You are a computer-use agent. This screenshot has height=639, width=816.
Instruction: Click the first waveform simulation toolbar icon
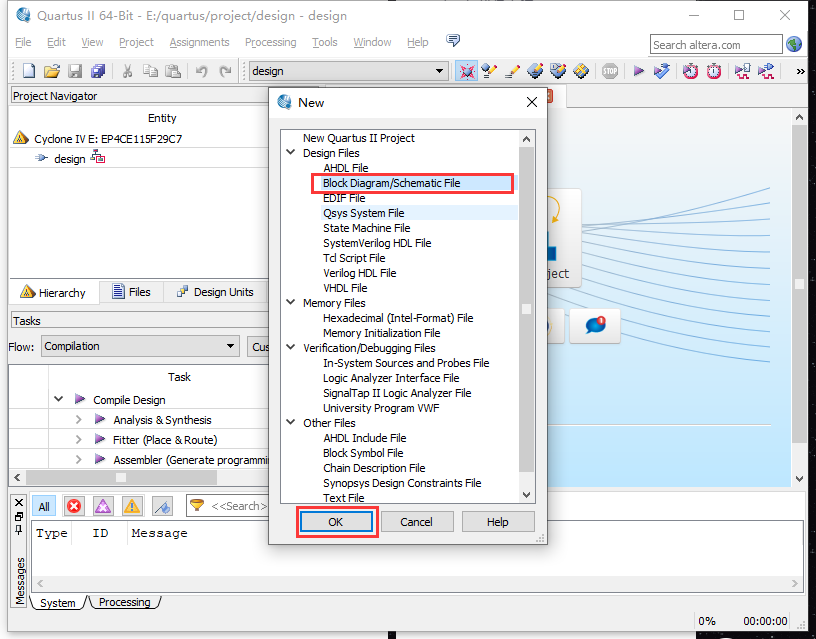pyautogui.click(x=743, y=71)
